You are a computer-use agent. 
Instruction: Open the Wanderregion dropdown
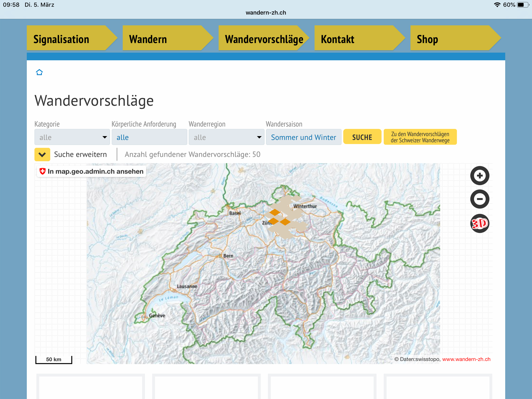(x=226, y=137)
